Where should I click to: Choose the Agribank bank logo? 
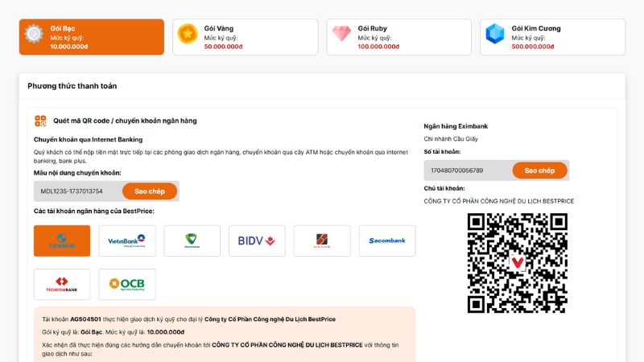pyautogui.click(x=322, y=241)
